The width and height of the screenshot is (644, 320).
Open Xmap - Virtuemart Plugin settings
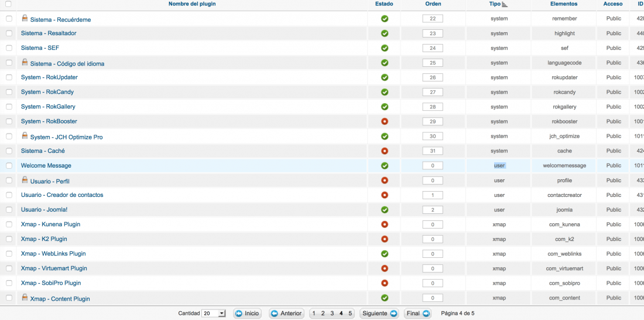click(54, 268)
